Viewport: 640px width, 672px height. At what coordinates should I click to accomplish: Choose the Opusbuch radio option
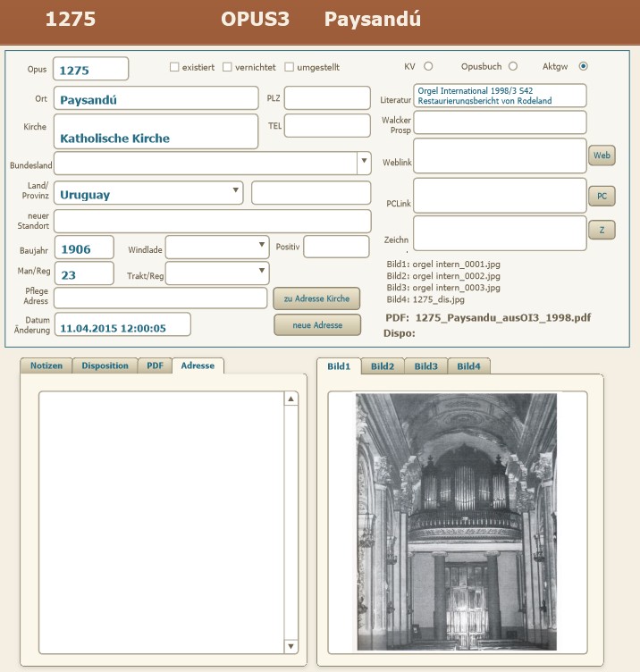point(512,66)
